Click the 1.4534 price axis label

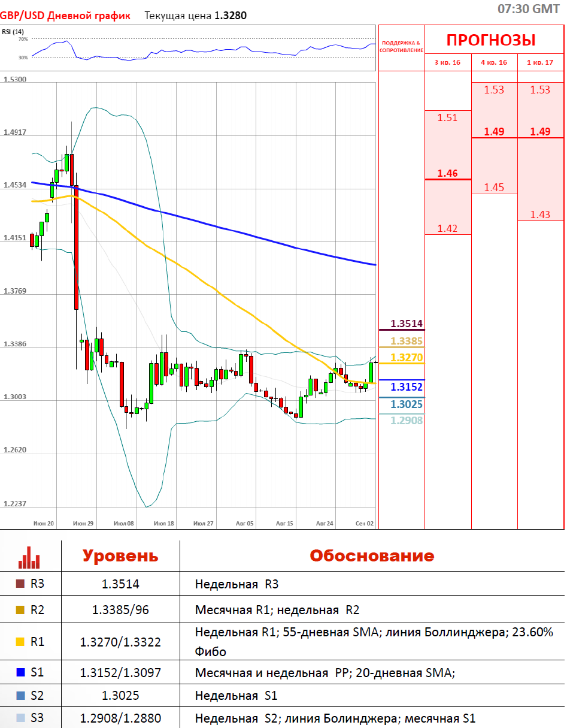coord(14,185)
